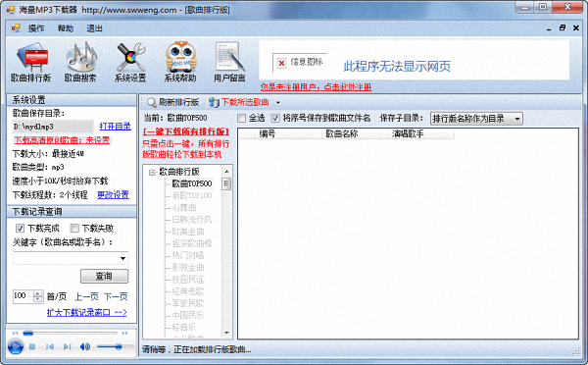The width and height of the screenshot is (588, 365).
Task: Select 热门对唱 in the tree
Action: tap(188, 256)
